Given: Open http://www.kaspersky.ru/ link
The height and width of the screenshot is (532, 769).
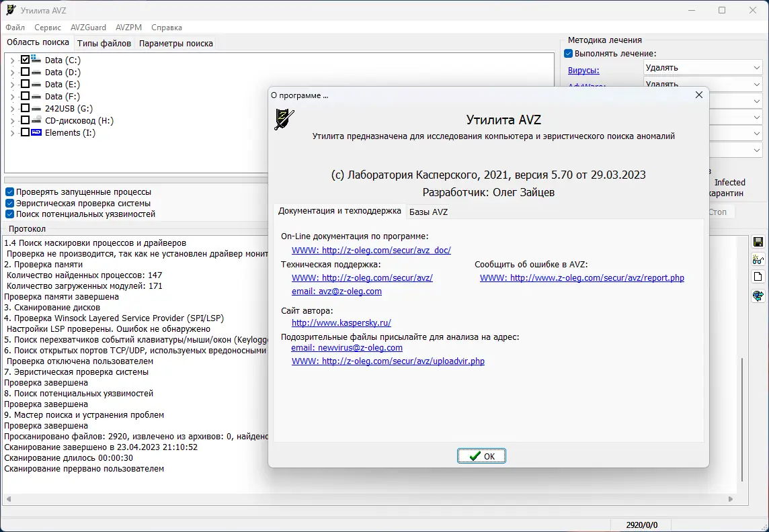Looking at the screenshot, I should [341, 323].
